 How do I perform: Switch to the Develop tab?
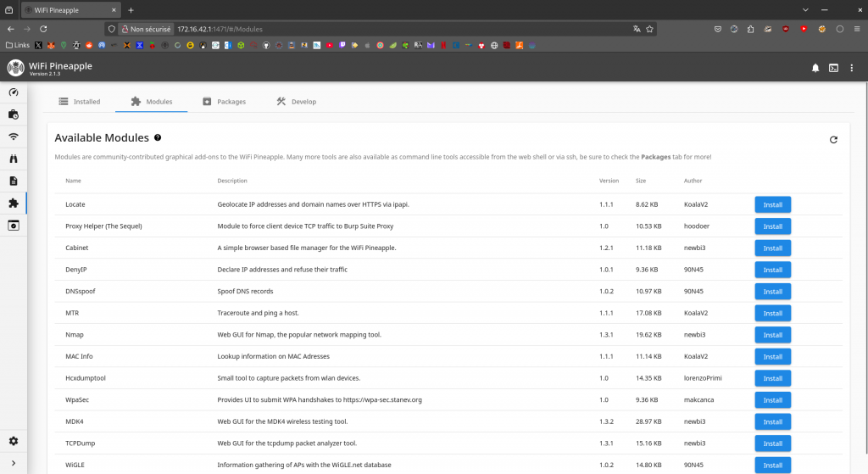tap(297, 102)
